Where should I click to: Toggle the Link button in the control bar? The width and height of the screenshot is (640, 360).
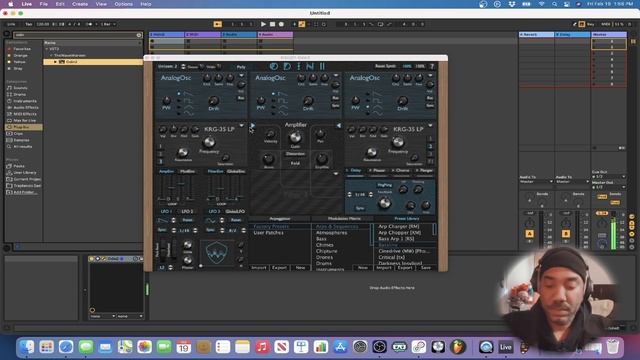[11, 24]
